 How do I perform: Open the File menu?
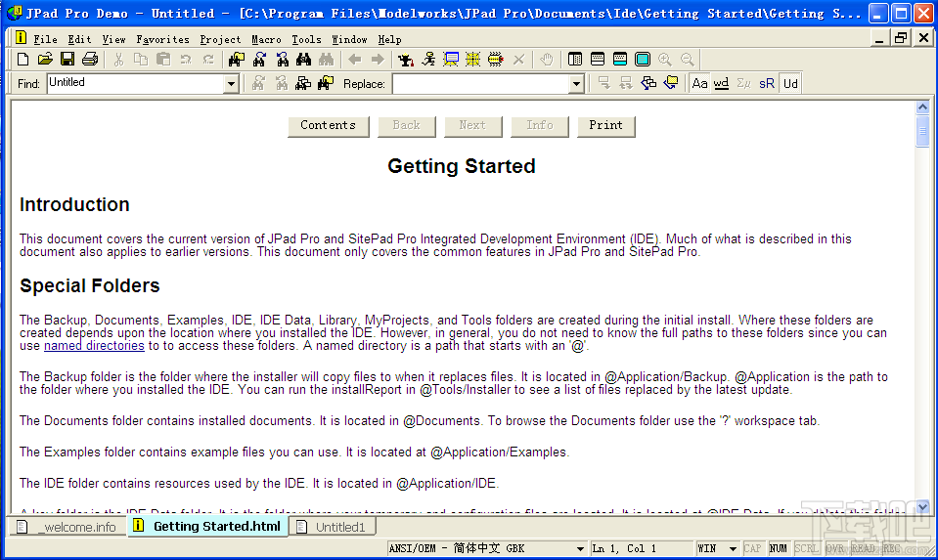pos(45,39)
